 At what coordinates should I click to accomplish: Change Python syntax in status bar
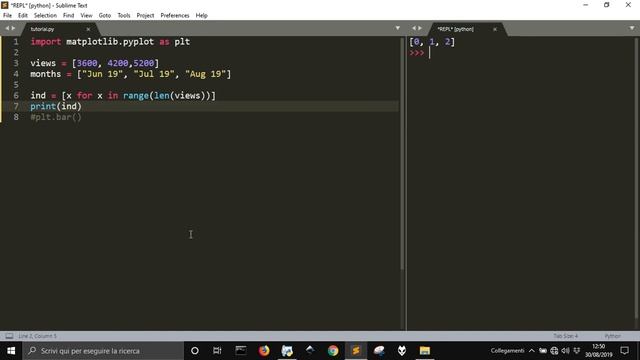612,336
